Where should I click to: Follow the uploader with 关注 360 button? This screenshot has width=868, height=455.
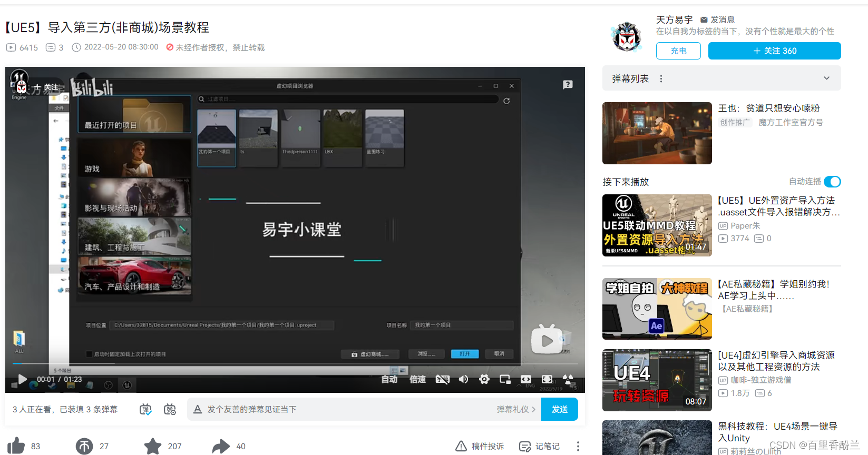pyautogui.click(x=774, y=51)
